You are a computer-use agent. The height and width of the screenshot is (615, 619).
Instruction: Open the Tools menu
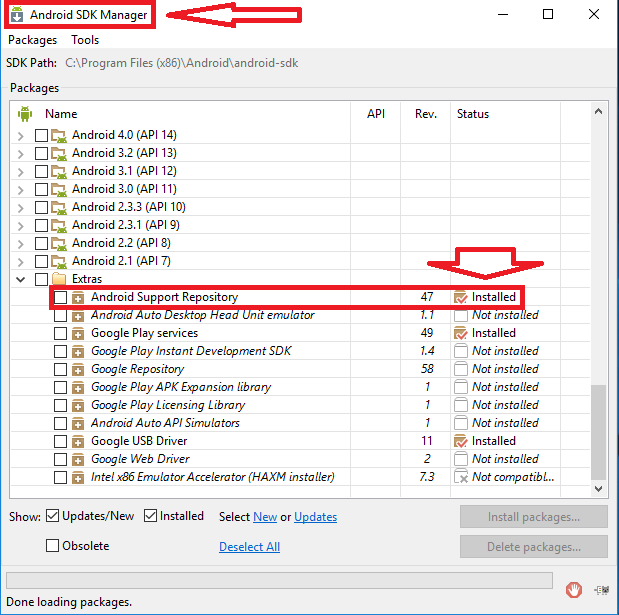click(x=85, y=40)
